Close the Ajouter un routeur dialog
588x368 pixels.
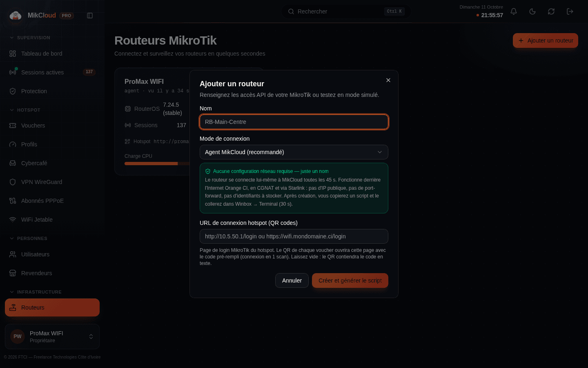(x=388, y=80)
